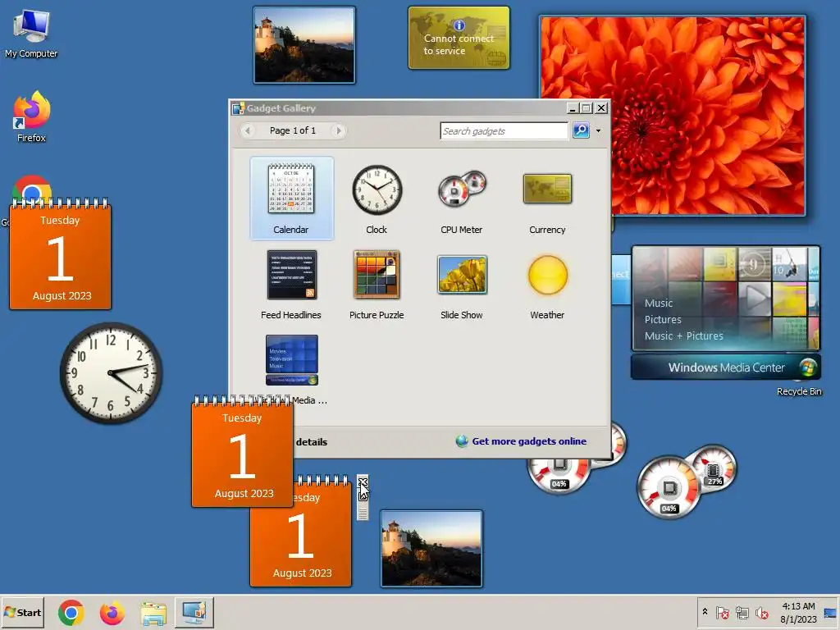
Task: Select the CPU Meter gadget icon
Action: (x=462, y=189)
